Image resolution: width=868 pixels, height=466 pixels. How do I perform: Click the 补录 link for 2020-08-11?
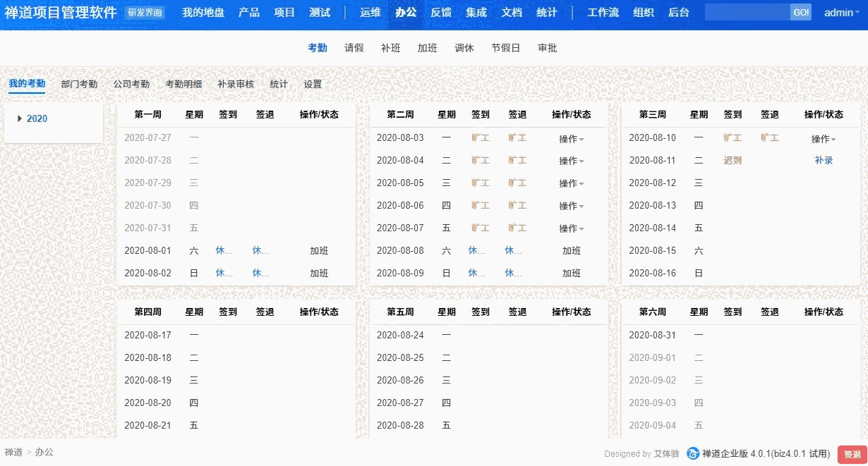pos(824,160)
